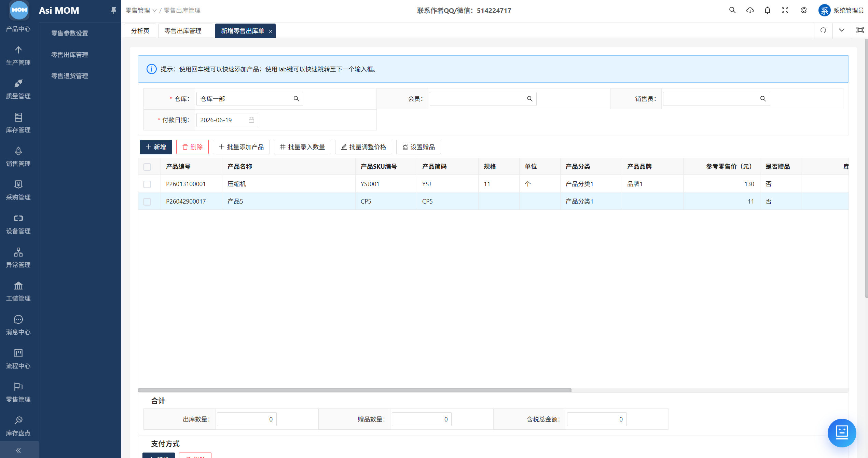Open 工装管理 sidebar module
868x458 pixels.
pyautogui.click(x=18, y=292)
